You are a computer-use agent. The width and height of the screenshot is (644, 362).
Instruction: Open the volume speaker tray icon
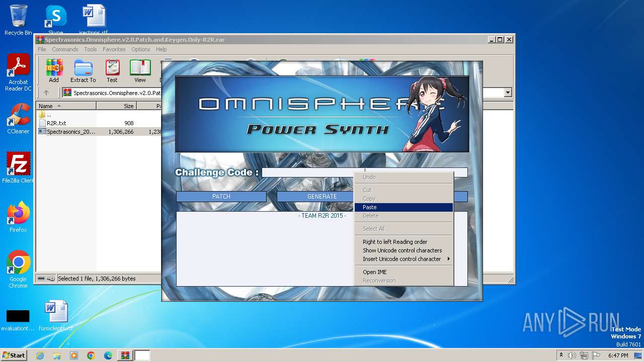pos(572,355)
